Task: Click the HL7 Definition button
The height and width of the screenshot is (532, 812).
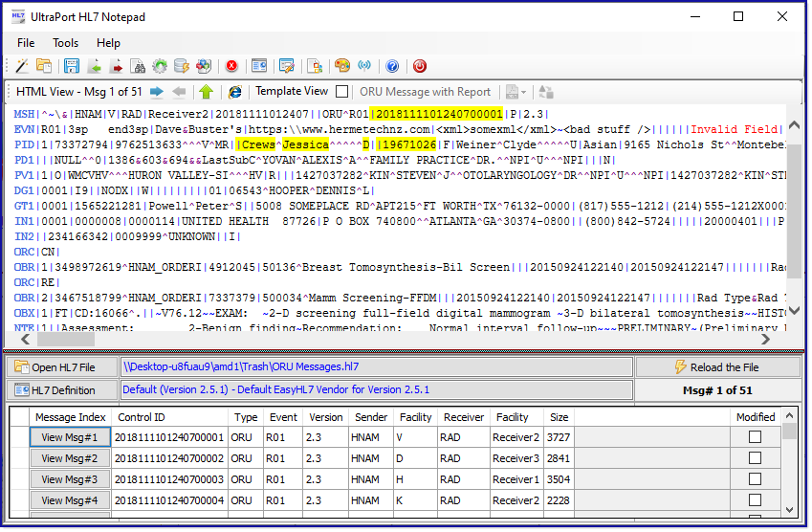Action: click(x=63, y=390)
